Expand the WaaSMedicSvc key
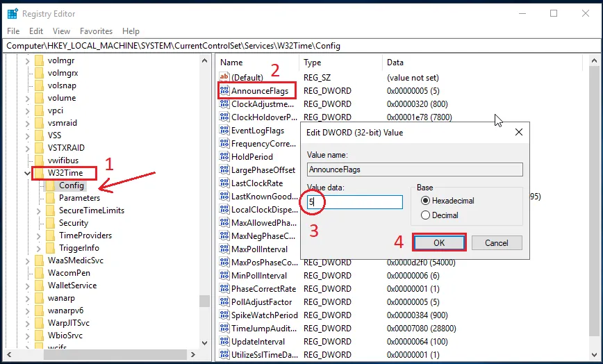Screen dimensions: 603x364 pyautogui.click(x=27, y=260)
